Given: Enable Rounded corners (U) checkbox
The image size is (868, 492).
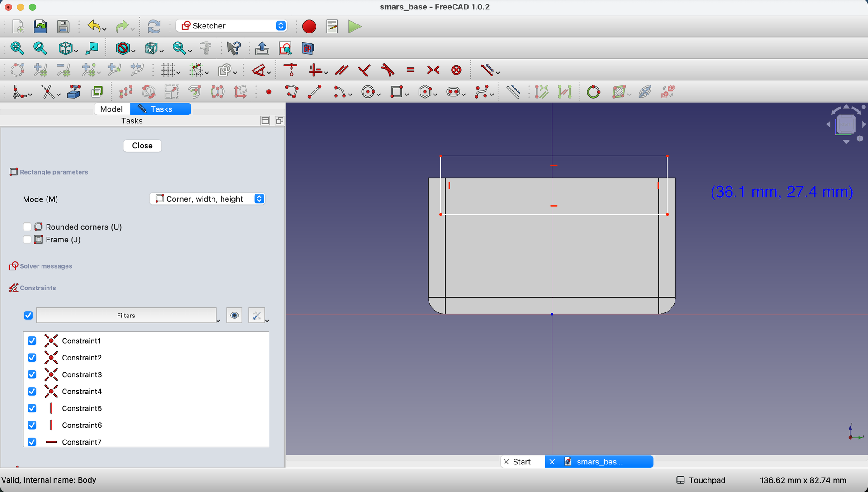Looking at the screenshot, I should pyautogui.click(x=27, y=227).
